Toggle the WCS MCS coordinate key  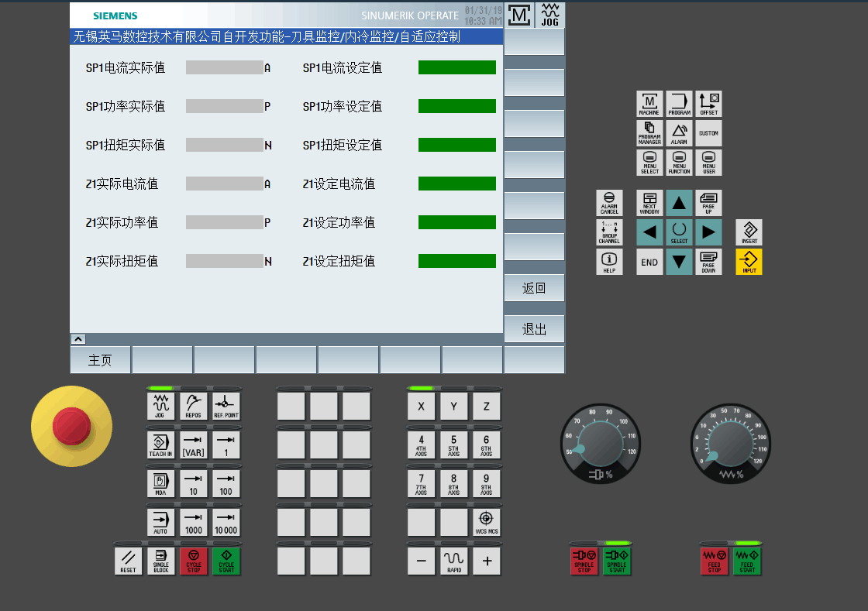click(x=486, y=522)
